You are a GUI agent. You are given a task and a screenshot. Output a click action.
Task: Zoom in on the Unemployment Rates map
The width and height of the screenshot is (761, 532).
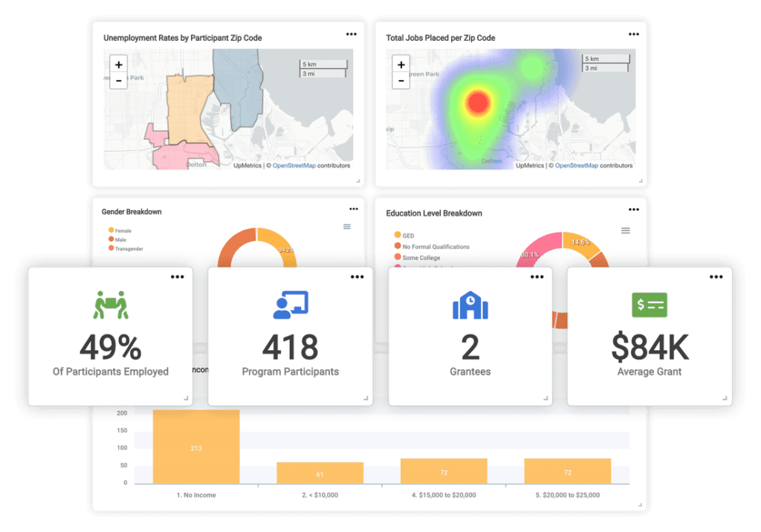(x=119, y=65)
